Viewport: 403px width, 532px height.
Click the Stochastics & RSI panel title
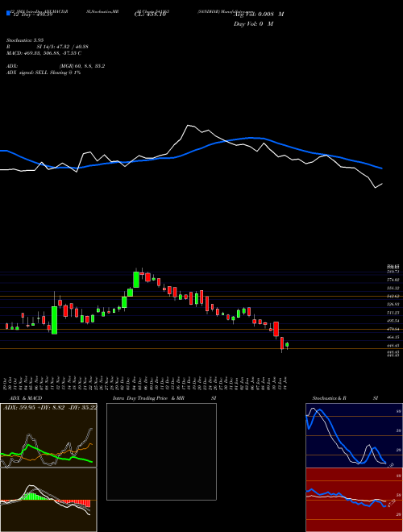tap(345, 398)
